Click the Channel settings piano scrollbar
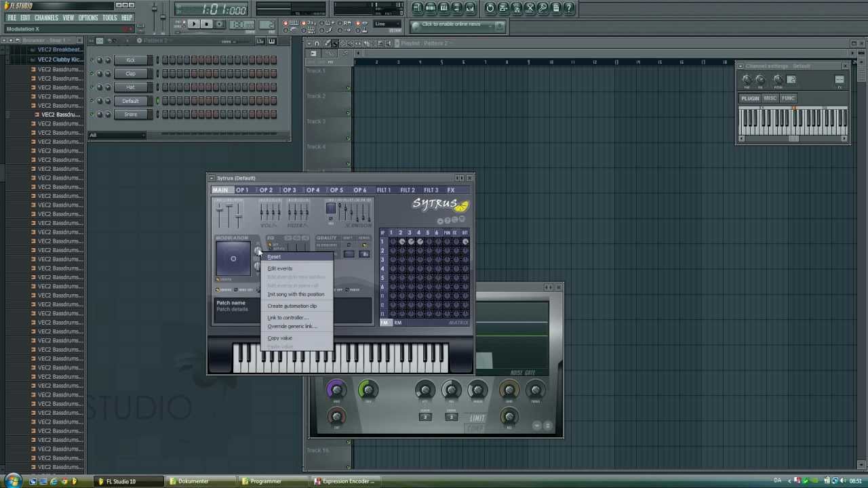The image size is (868, 488). tap(793, 139)
